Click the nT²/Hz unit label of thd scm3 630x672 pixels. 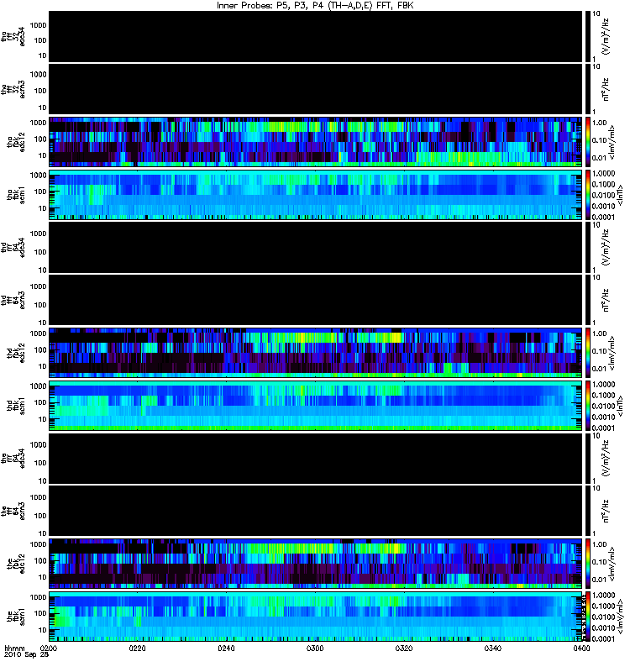click(x=606, y=301)
